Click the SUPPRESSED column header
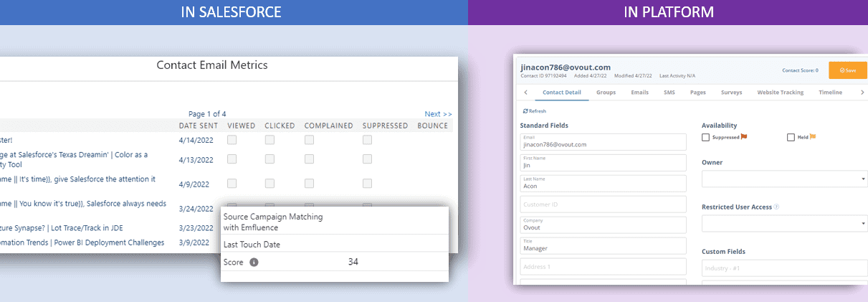The height and width of the screenshot is (302, 868). coord(385,126)
